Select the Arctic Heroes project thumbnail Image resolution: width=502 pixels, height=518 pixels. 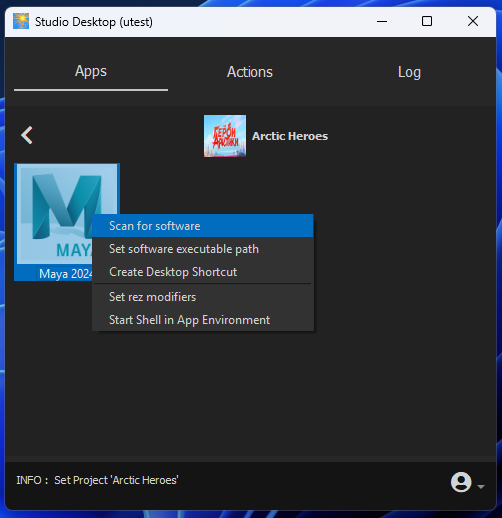tap(225, 136)
